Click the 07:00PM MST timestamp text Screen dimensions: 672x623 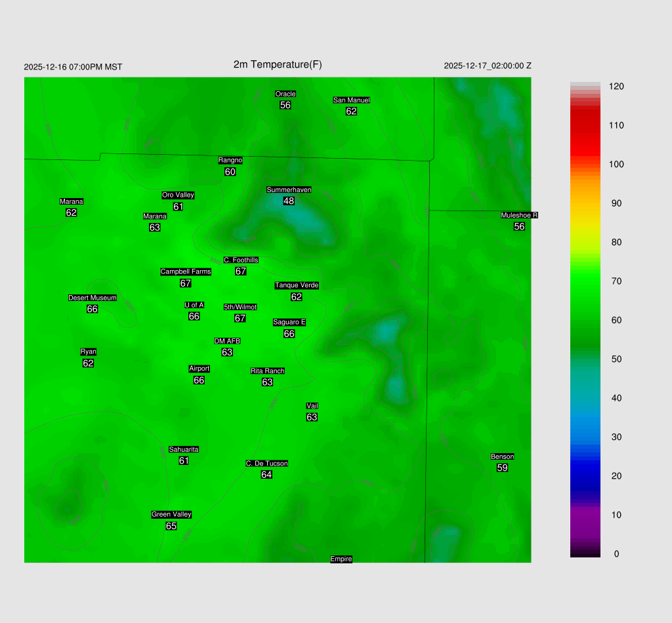point(73,67)
